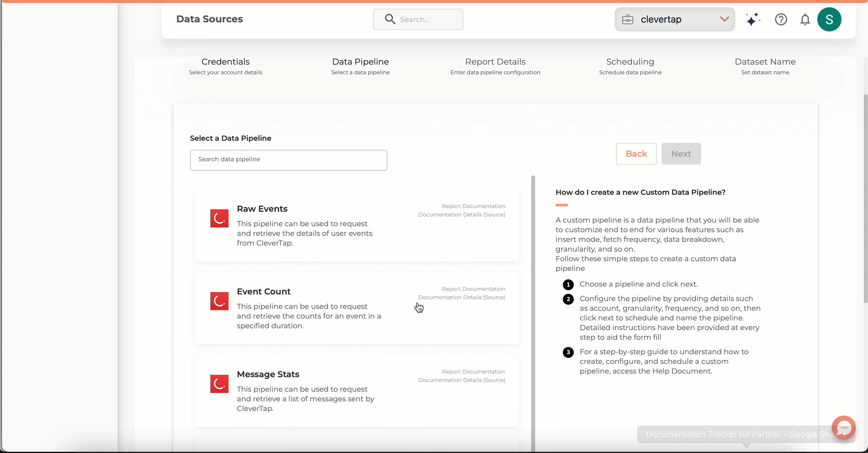Open Event Count Documentation Details (Source) link
This screenshot has height=453, width=868.
coord(462,297)
